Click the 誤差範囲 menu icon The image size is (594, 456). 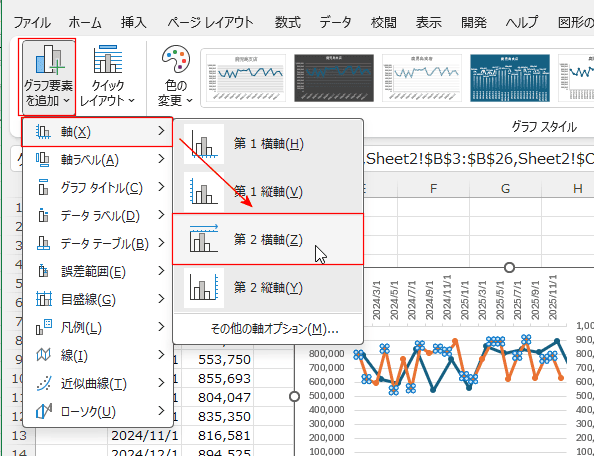pyautogui.click(x=43, y=271)
